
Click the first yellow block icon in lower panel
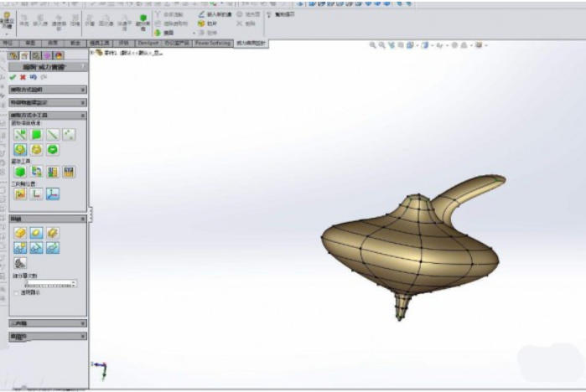[x=20, y=232]
